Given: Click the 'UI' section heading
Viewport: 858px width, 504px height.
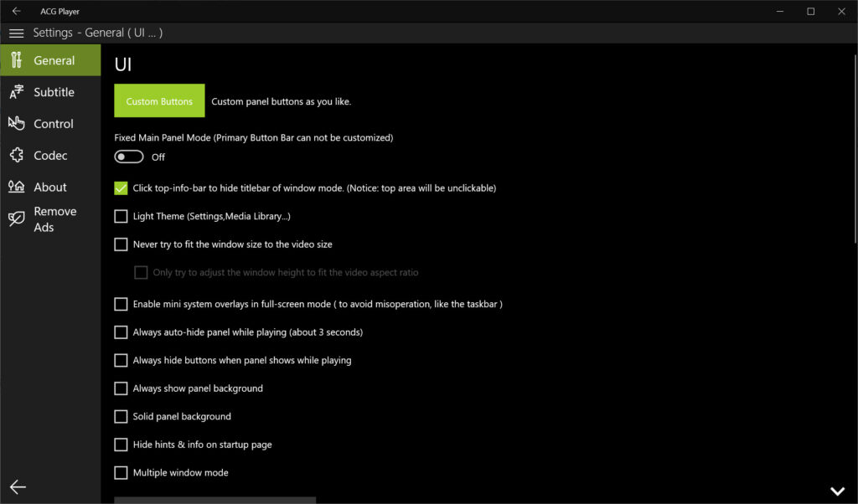Looking at the screenshot, I should 123,64.
